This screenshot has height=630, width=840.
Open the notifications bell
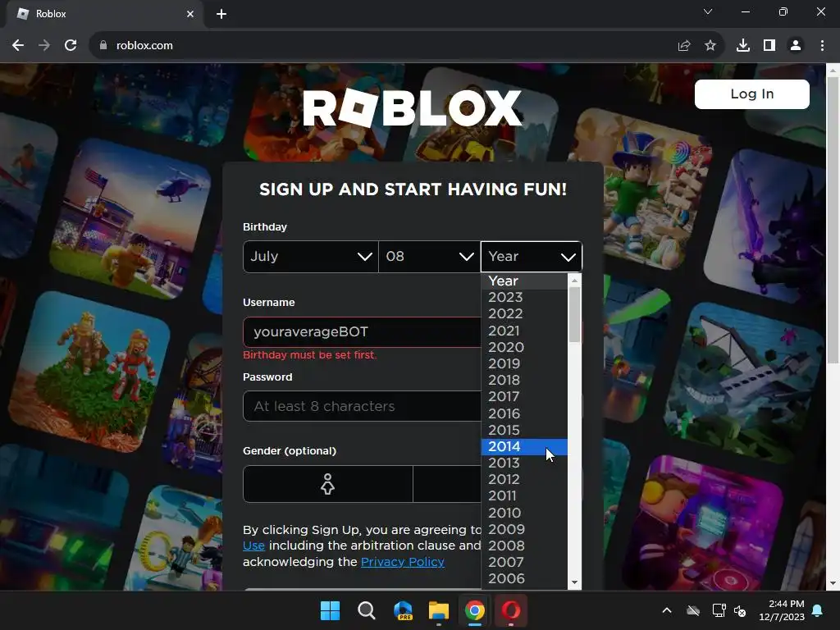coord(818,610)
